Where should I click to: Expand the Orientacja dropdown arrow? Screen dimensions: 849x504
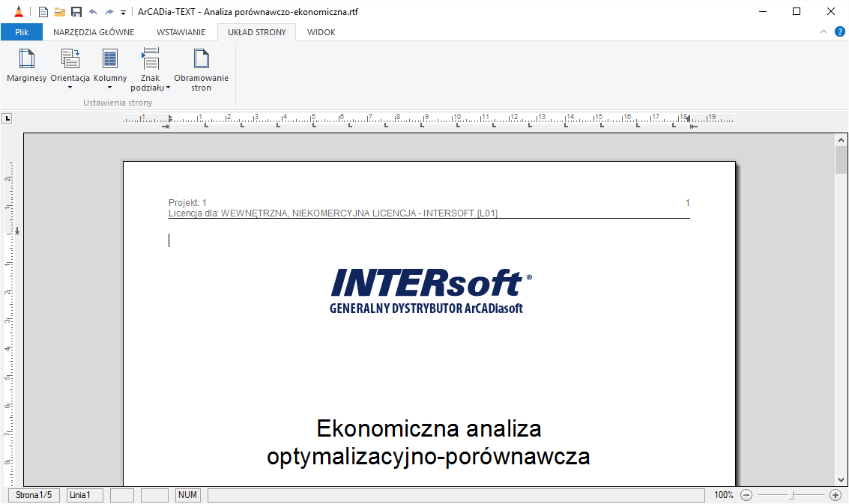click(70, 88)
